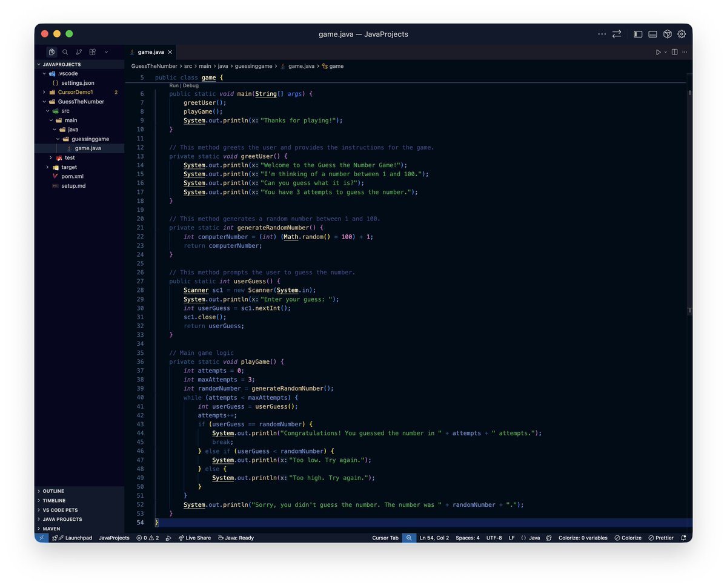The image size is (727, 588).
Task: Click the Run CodeLens above main
Action: point(174,85)
